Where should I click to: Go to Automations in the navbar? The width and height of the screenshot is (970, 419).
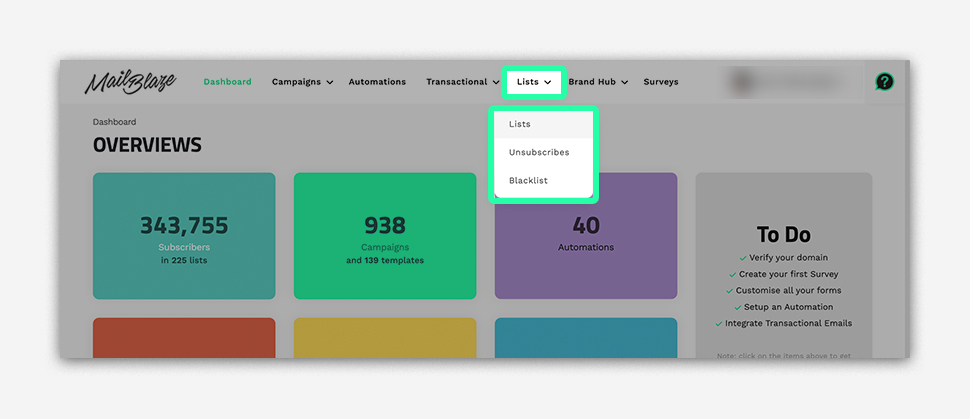click(377, 82)
